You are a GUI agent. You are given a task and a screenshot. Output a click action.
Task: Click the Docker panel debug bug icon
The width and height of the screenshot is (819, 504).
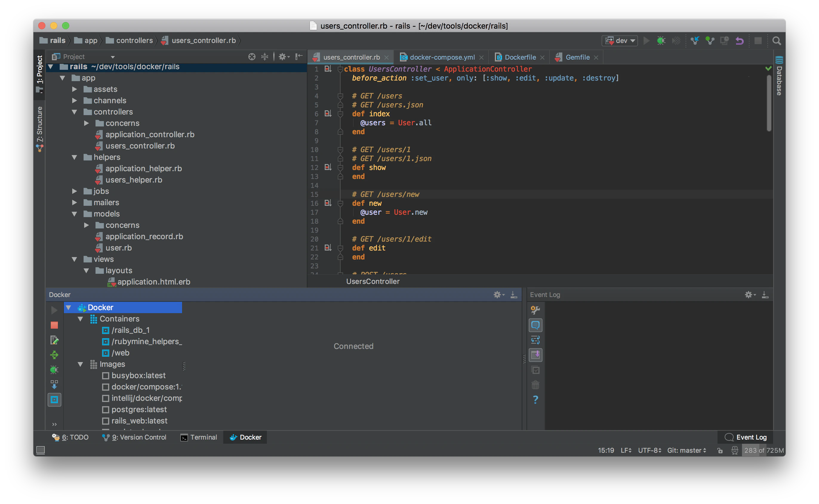point(54,369)
